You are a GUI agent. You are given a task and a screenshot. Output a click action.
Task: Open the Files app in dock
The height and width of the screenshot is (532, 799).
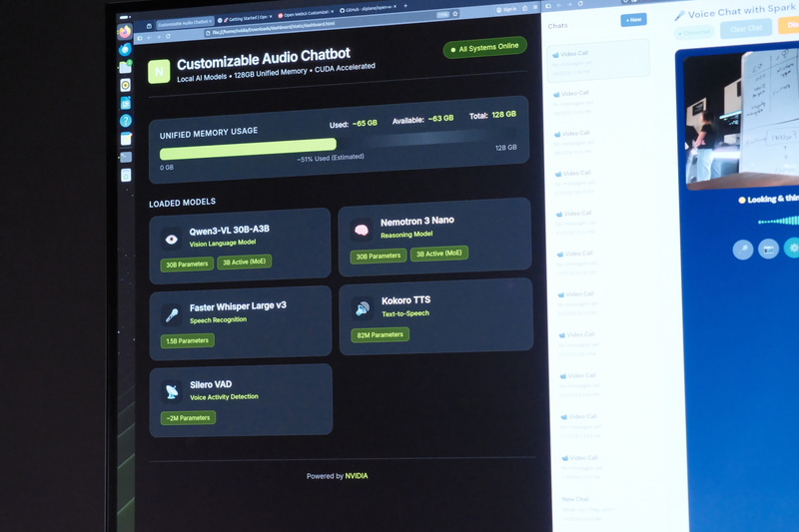126,67
